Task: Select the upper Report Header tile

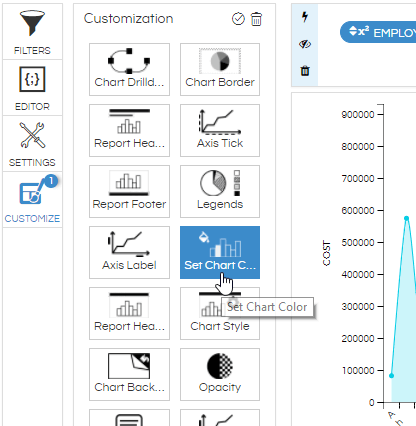Action: [x=129, y=130]
